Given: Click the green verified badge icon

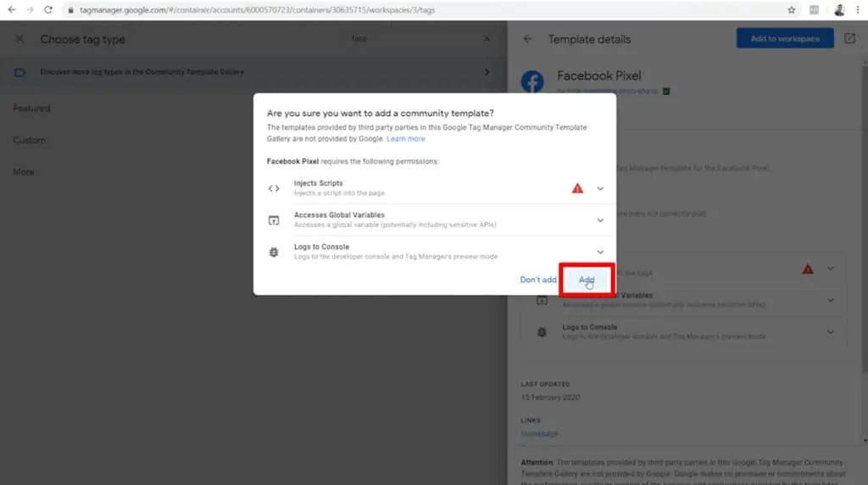Looking at the screenshot, I should coord(666,92).
